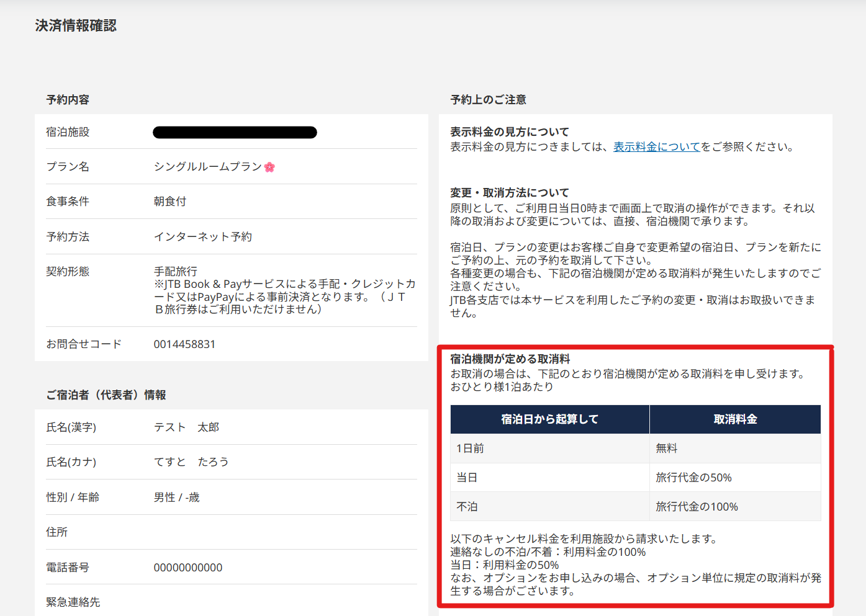Click the 不泊 row label

pyautogui.click(x=467, y=507)
